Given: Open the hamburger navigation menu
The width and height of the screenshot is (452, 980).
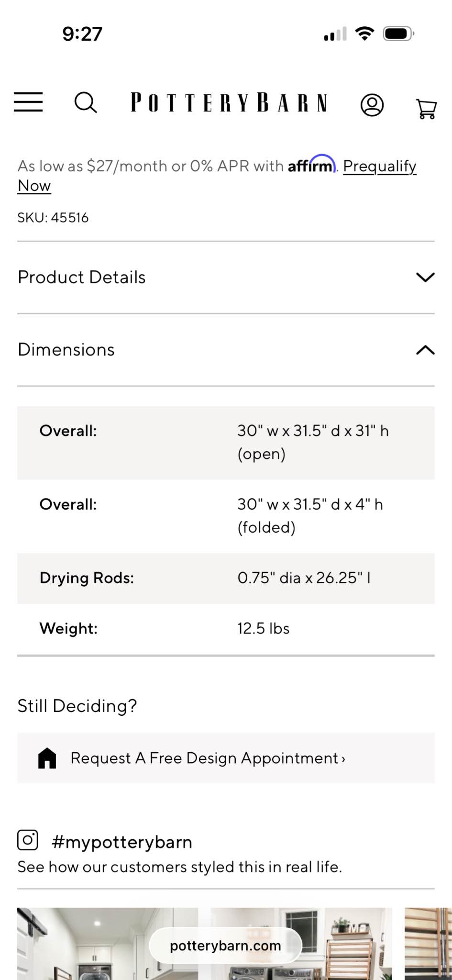Looking at the screenshot, I should click(28, 102).
